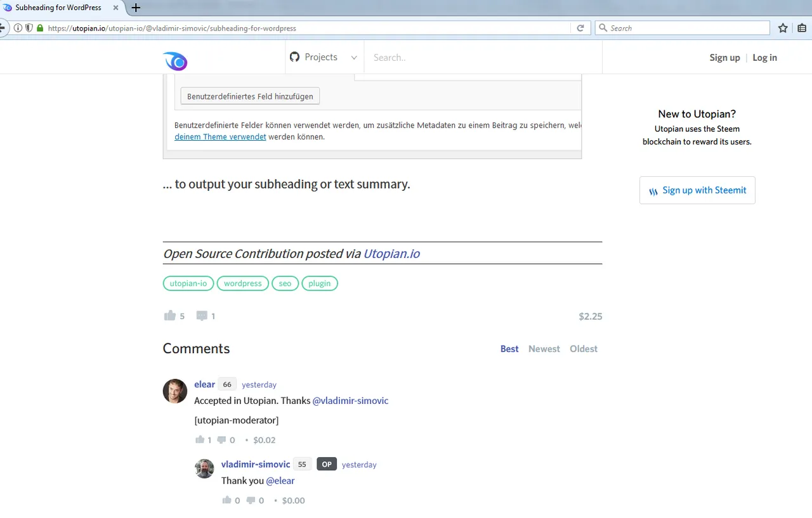Click the browser URL address field

point(308,28)
